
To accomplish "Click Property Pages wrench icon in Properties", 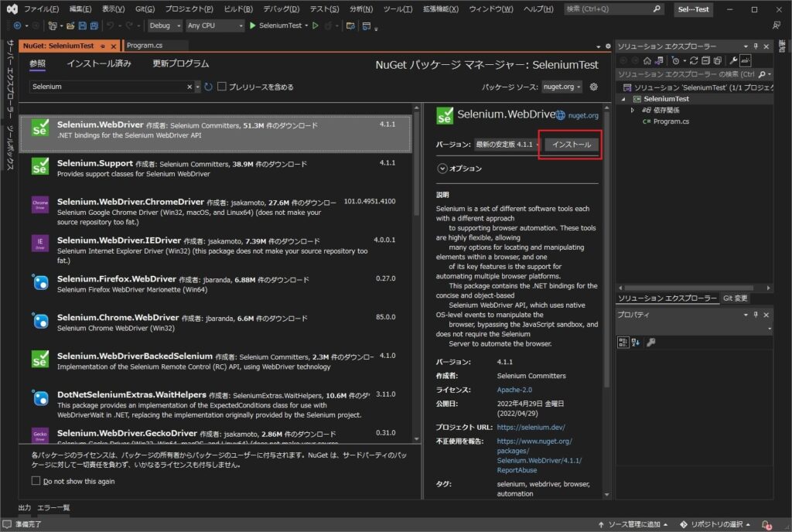I will click(x=651, y=343).
